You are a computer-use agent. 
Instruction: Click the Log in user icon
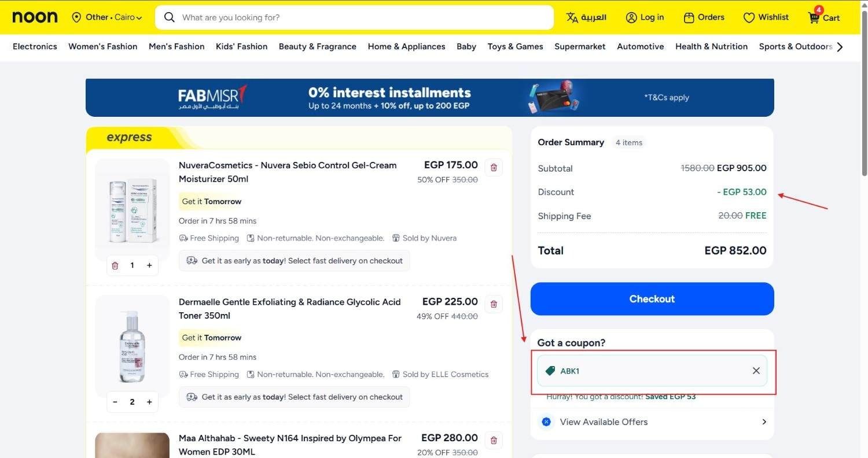pos(631,17)
